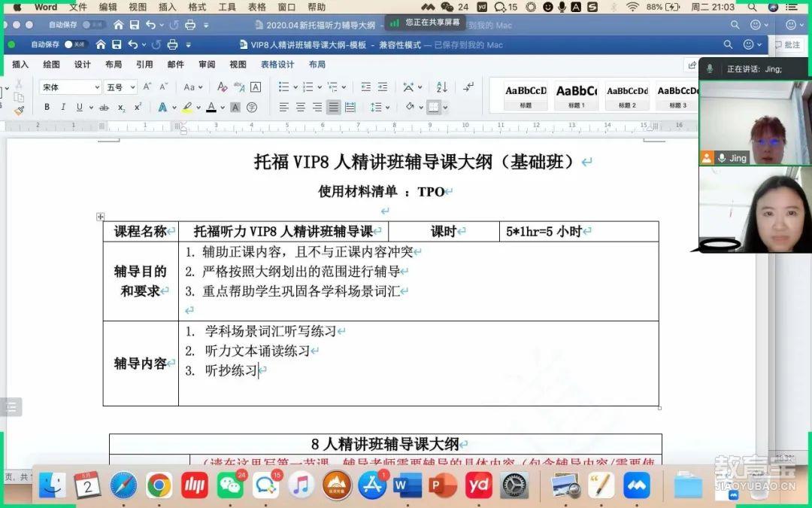Decrease the paragraph indent

[366, 87]
